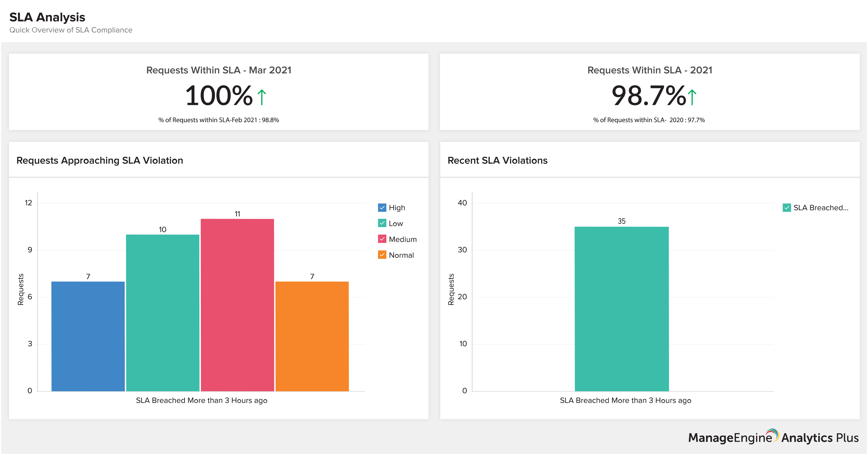This screenshot has width=868, height=455.
Task: Select the orange Normal priority bar
Action: pos(312,336)
